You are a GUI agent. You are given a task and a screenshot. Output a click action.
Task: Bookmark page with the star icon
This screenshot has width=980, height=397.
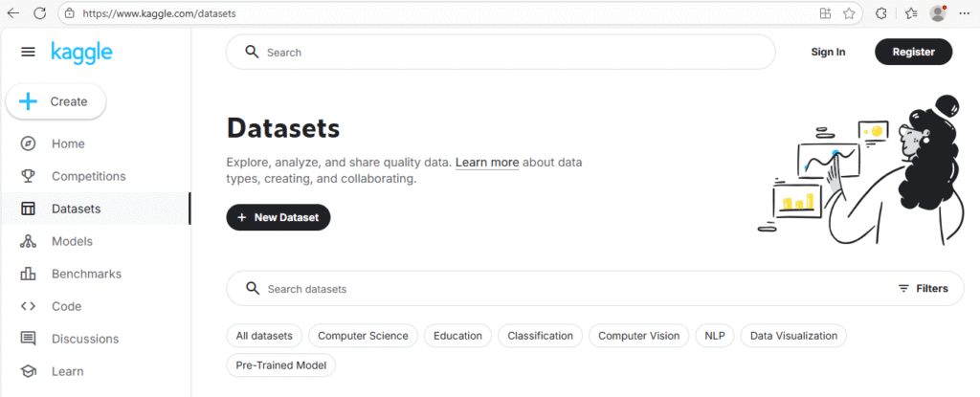click(849, 13)
